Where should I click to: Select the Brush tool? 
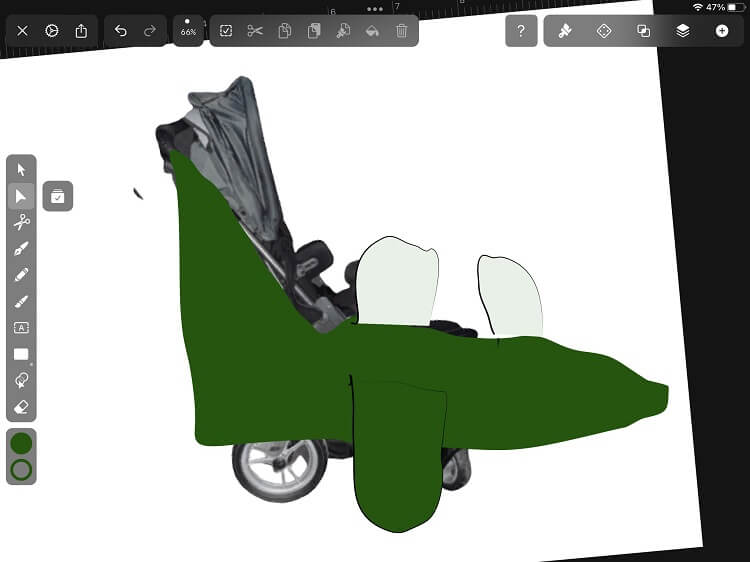point(21,301)
